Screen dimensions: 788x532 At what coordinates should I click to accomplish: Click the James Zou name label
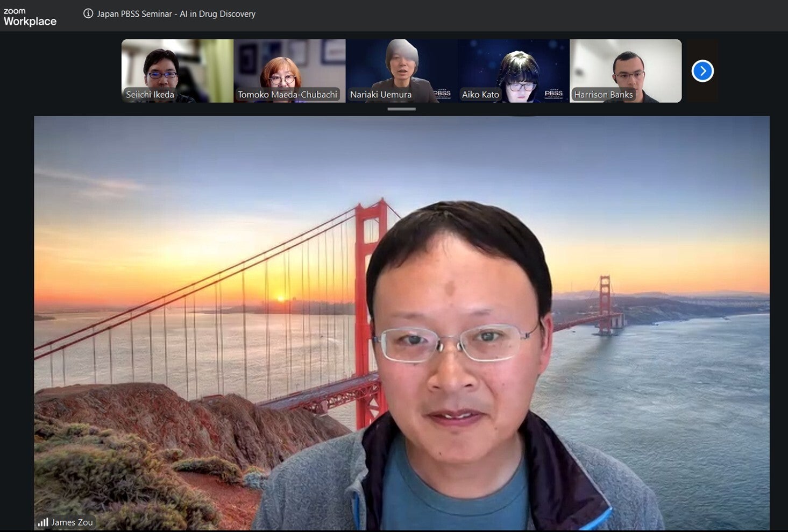coord(72,522)
